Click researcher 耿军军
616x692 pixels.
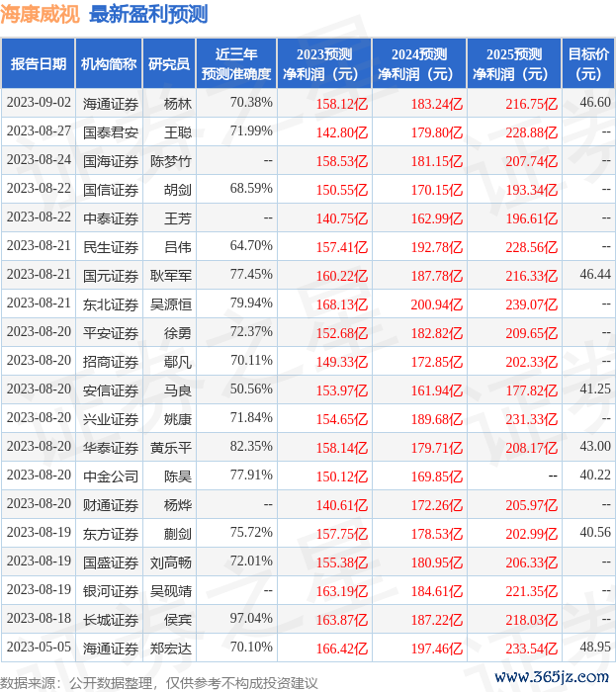[x=171, y=276]
